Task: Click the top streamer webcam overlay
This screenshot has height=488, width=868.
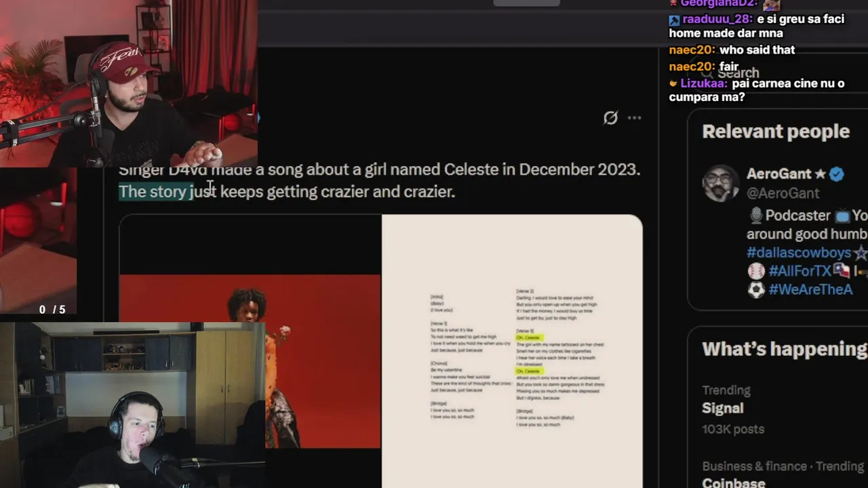Action: click(128, 83)
